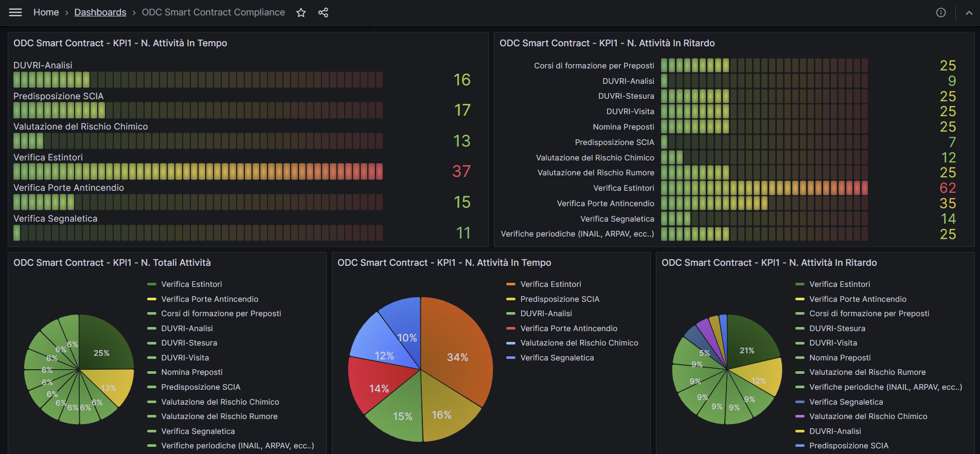Toggle Verifica Estintori in In Ritardo pie legend
This screenshot has width=980, height=454.
(840, 284)
